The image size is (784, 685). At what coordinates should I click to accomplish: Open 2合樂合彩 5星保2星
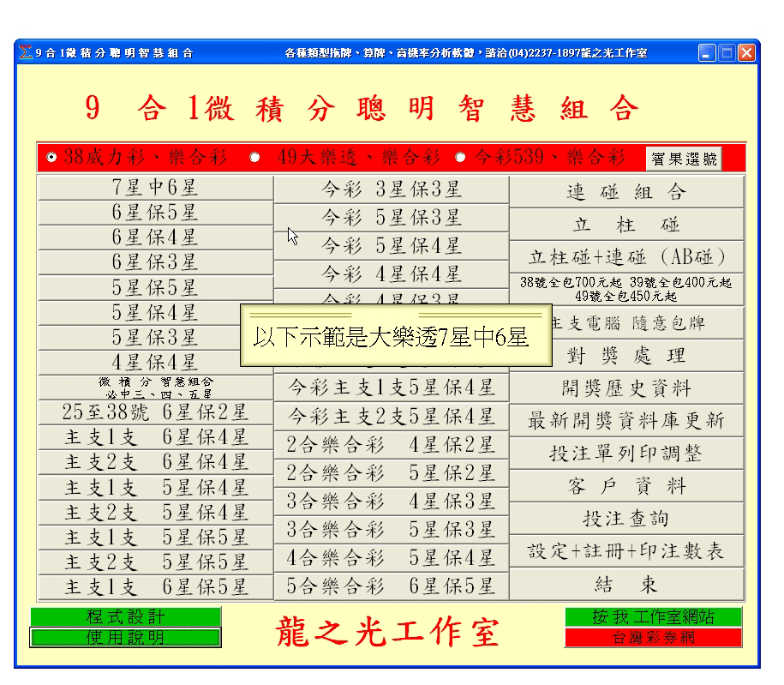point(392,473)
